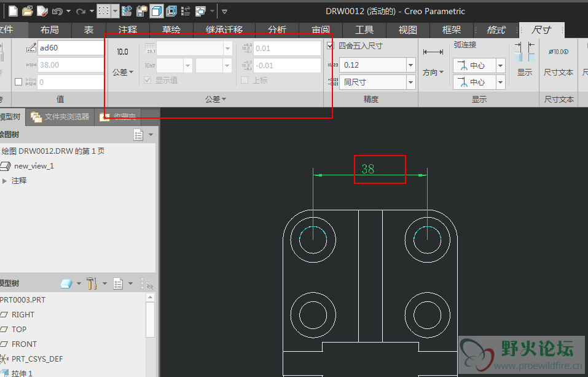
Task: Click the 3D box view icon
Action: coord(157,11)
